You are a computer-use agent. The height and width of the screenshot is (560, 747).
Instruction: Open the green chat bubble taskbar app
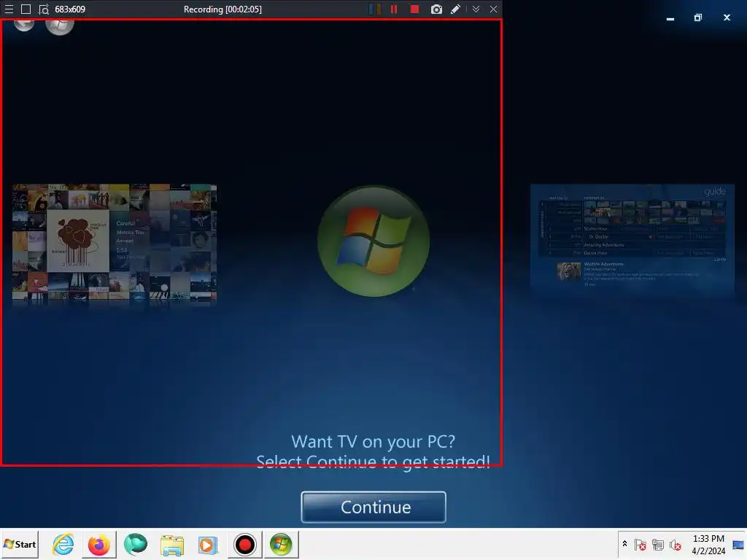tap(135, 544)
